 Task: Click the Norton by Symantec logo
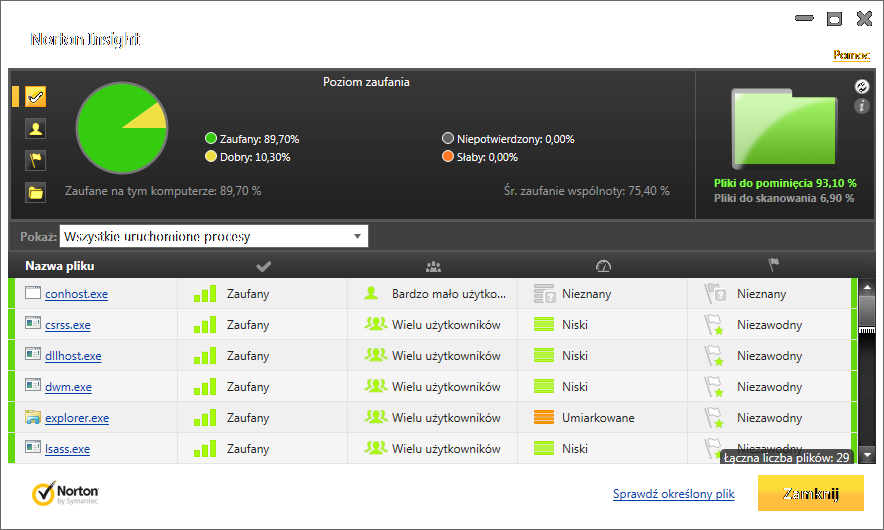point(65,493)
